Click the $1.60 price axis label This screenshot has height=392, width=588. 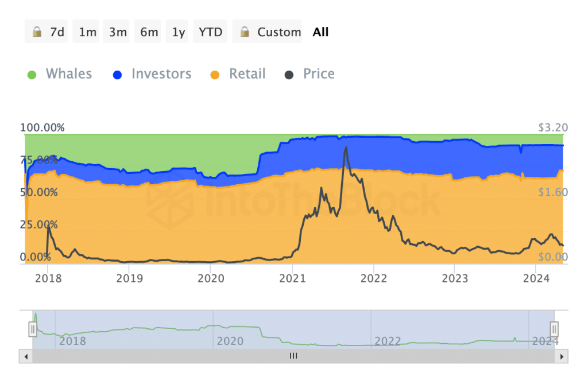coord(553,193)
